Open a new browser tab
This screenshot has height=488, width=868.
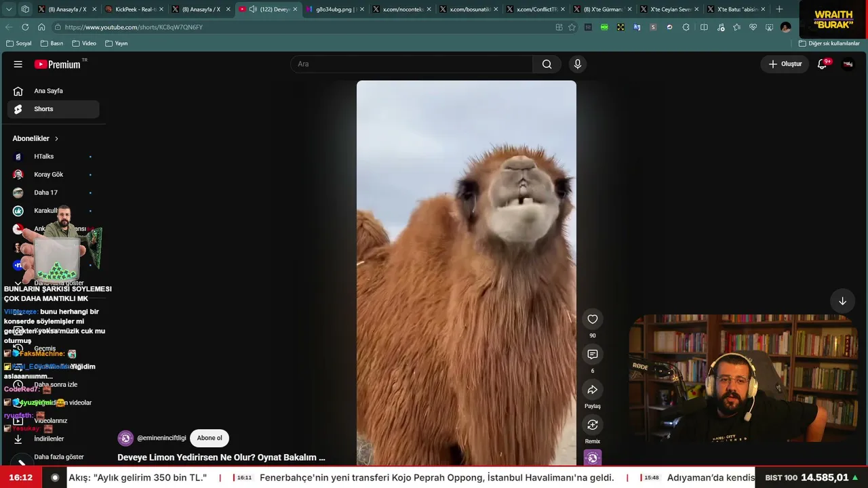779,9
